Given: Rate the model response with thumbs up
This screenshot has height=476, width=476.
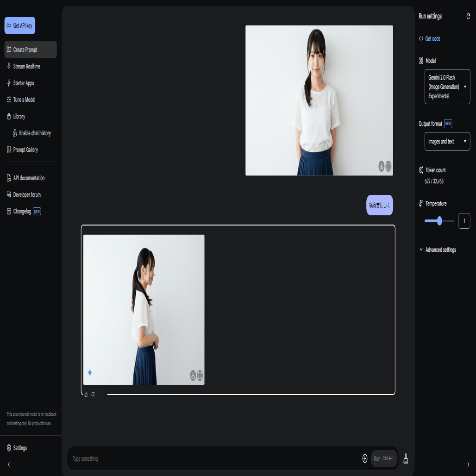Looking at the screenshot, I should click(x=86, y=395).
